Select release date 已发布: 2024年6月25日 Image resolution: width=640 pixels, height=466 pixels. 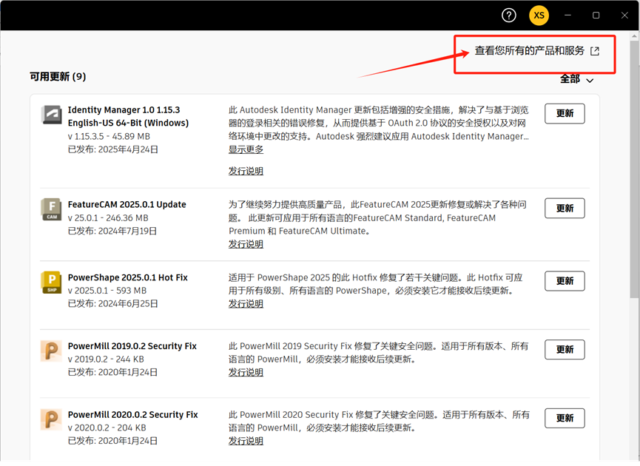(113, 304)
